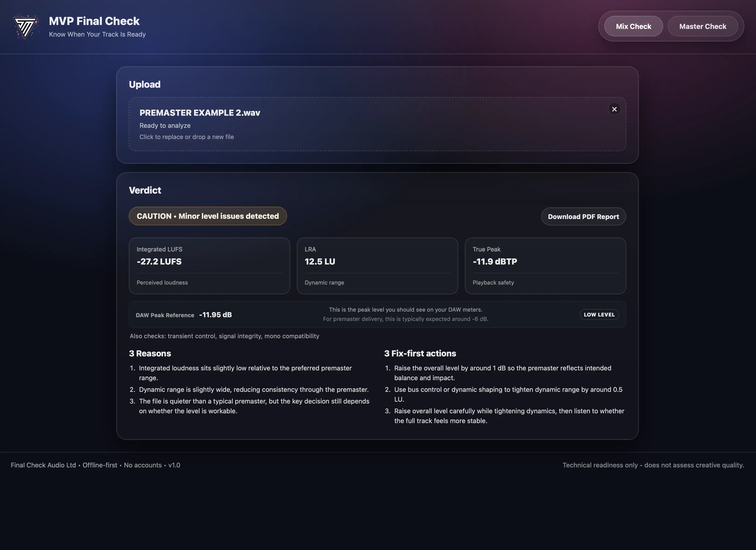Click the LOW LEVEL badge

click(x=599, y=314)
